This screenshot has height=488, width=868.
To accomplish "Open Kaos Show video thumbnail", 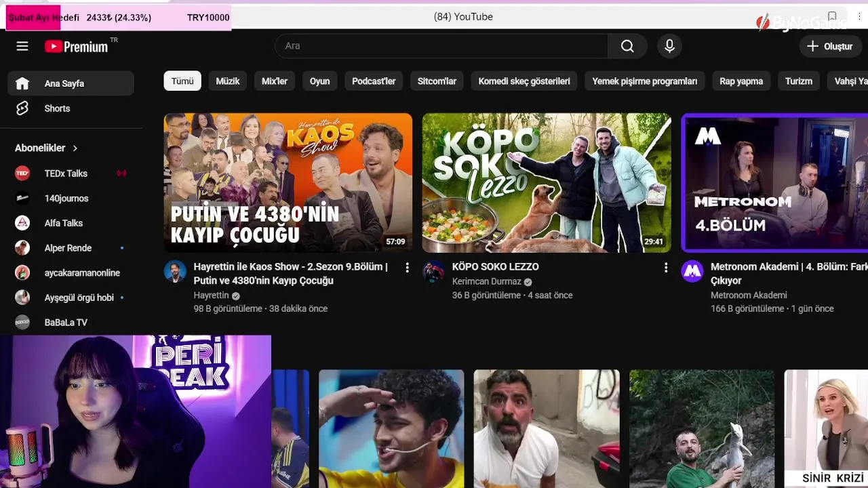I will coord(288,183).
